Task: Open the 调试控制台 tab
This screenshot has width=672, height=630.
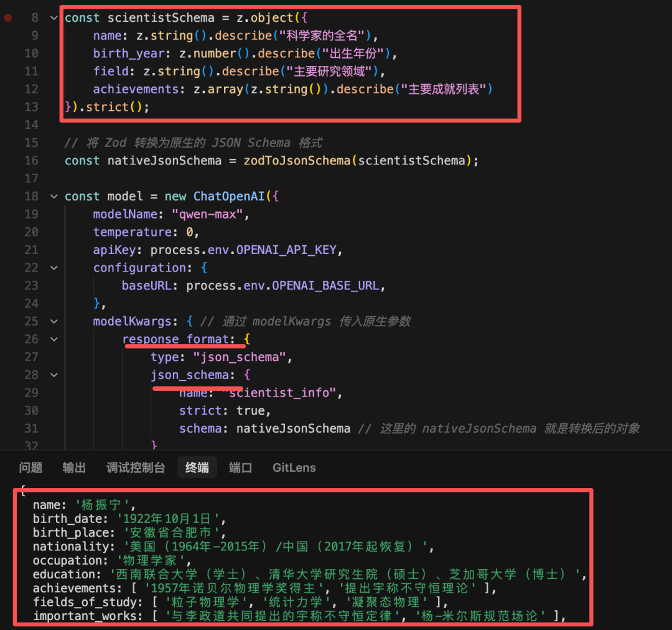Action: (x=136, y=468)
